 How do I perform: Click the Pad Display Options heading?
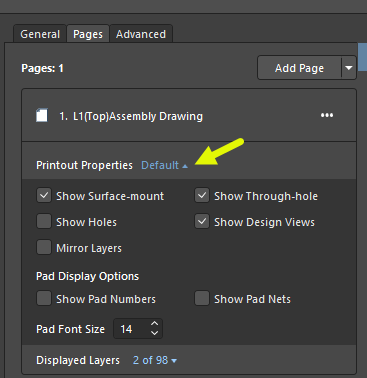87,276
